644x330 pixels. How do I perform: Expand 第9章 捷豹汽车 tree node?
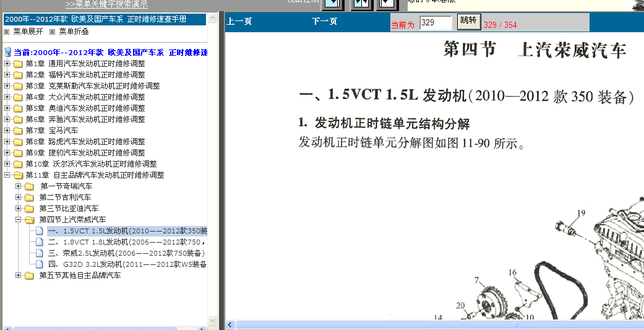tap(7, 152)
